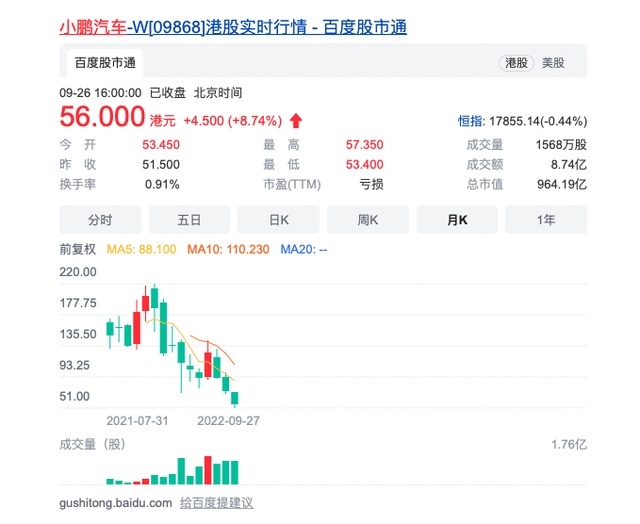Click the 2022-09-27 date axis label
This screenshot has width=640, height=524.
pyautogui.click(x=229, y=421)
